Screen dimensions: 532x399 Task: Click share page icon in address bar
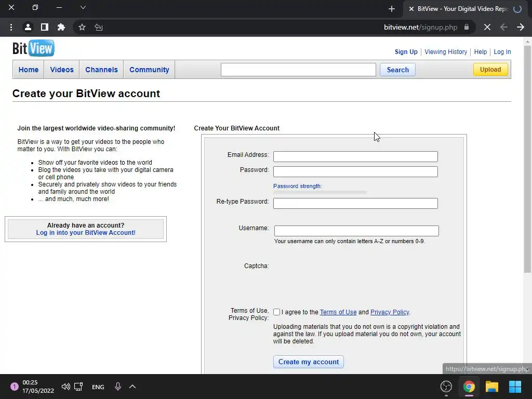pyautogui.click(x=98, y=27)
